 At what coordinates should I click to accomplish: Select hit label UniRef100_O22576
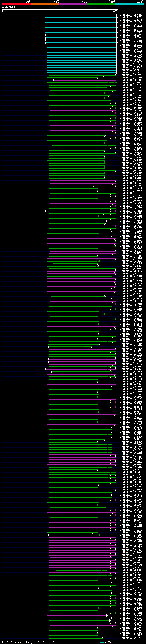[x=131, y=20]
